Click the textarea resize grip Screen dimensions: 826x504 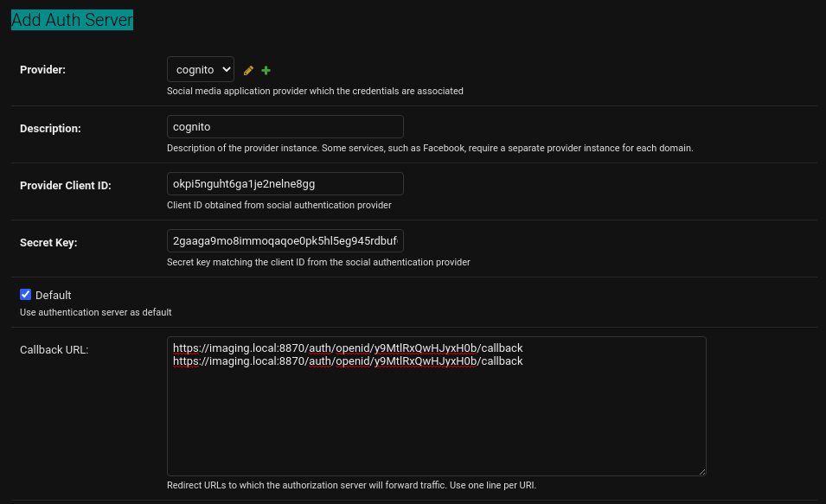click(x=701, y=469)
